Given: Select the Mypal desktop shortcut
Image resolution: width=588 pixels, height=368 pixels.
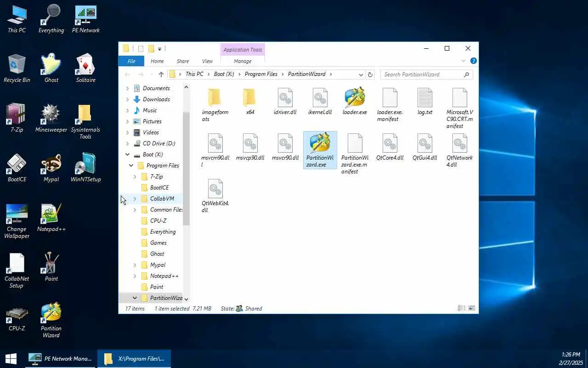Looking at the screenshot, I should coord(51,167).
